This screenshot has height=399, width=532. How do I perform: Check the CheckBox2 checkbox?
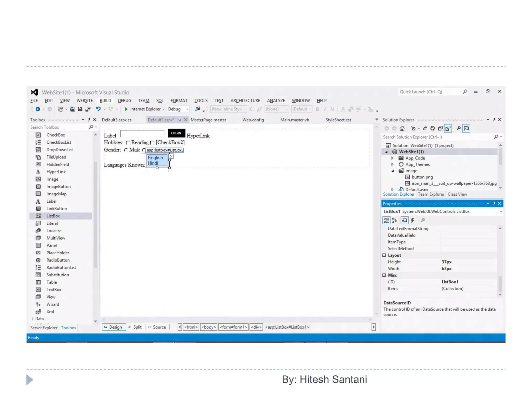pyautogui.click(x=152, y=143)
